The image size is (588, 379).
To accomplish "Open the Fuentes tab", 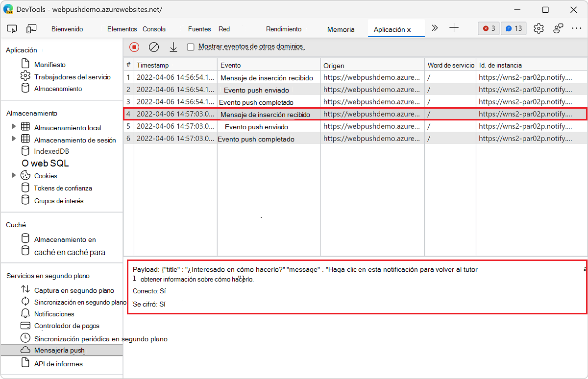I will pyautogui.click(x=199, y=29).
